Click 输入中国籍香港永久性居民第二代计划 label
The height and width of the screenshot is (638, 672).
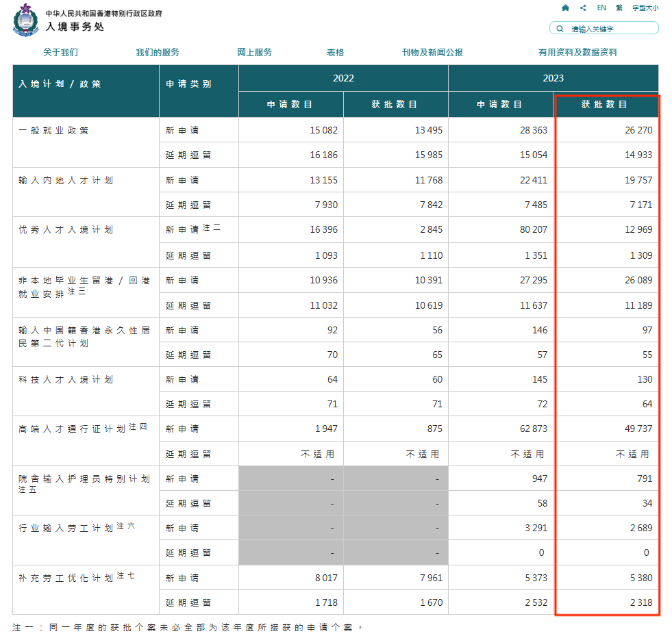pos(84,337)
